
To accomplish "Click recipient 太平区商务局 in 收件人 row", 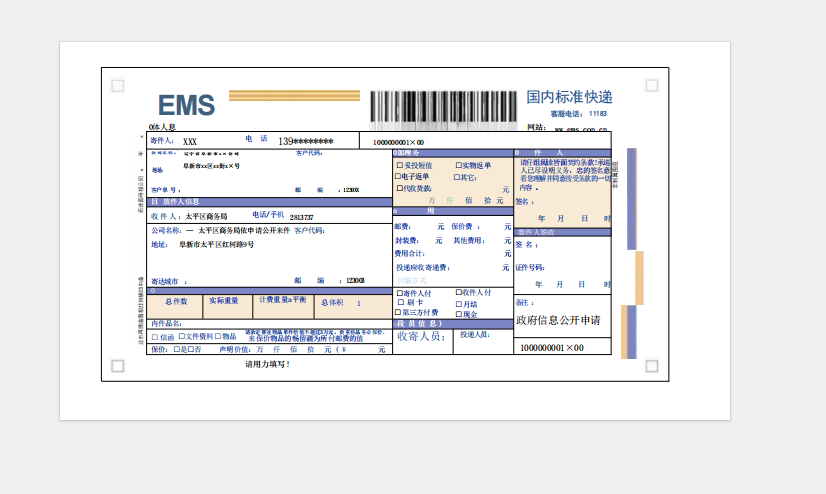I will click(206, 216).
